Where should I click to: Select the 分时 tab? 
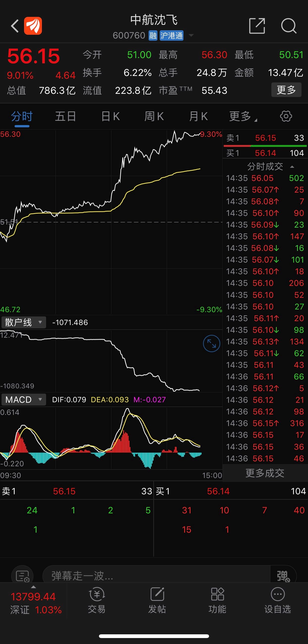point(22,116)
